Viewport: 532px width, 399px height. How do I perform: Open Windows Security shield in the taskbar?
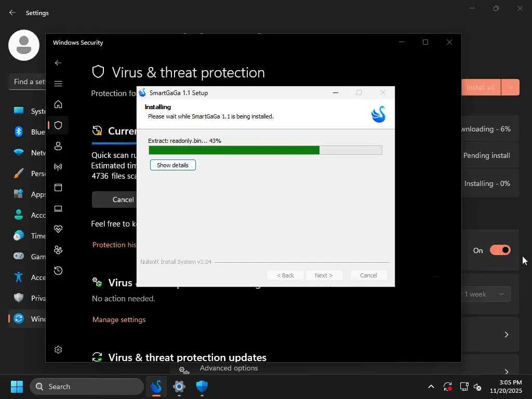[x=202, y=386]
